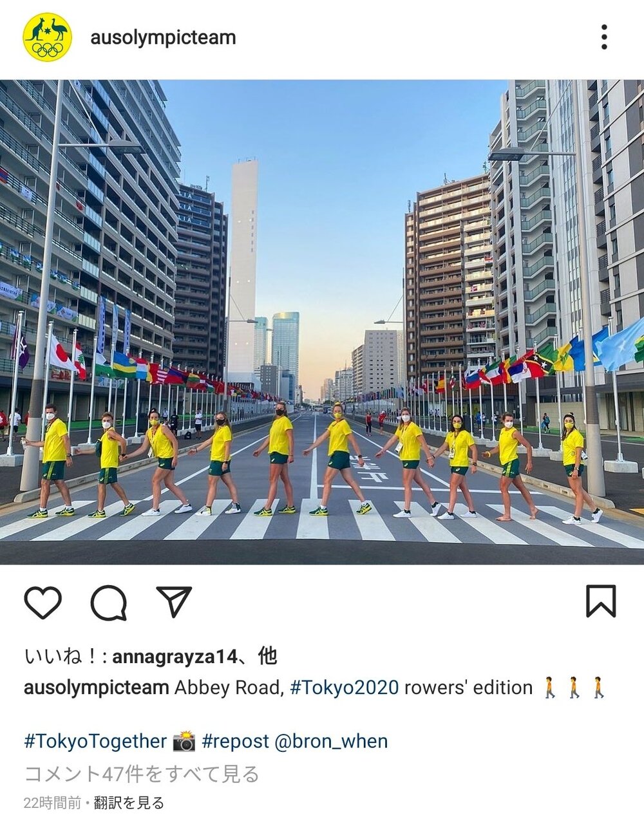
Task: Tap the camera emoji in the caption
Action: (184, 742)
